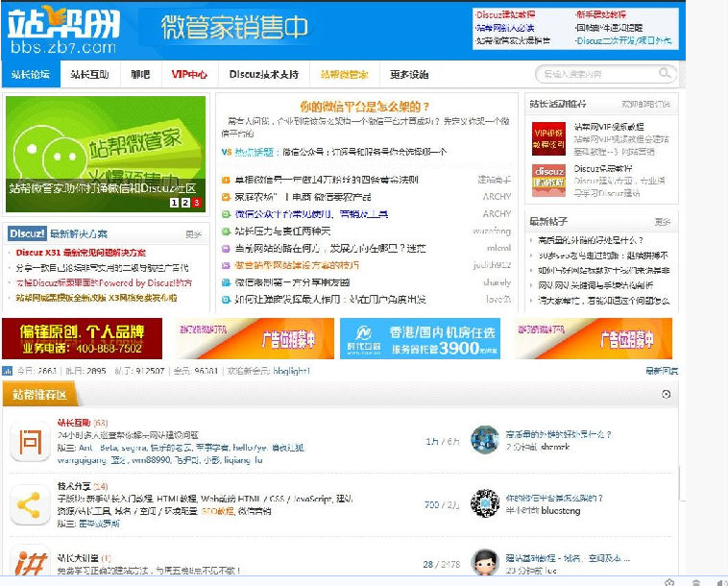Open Discuz X31 最新常见问题解决方案 link
The height and width of the screenshot is (586, 728).
81,253
